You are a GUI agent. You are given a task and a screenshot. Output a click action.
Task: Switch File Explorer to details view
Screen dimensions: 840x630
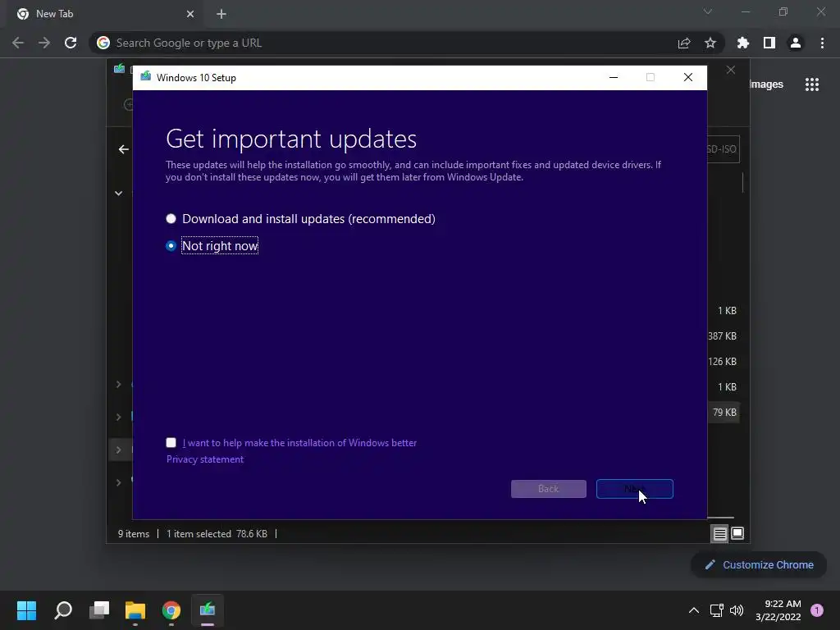tap(719, 533)
